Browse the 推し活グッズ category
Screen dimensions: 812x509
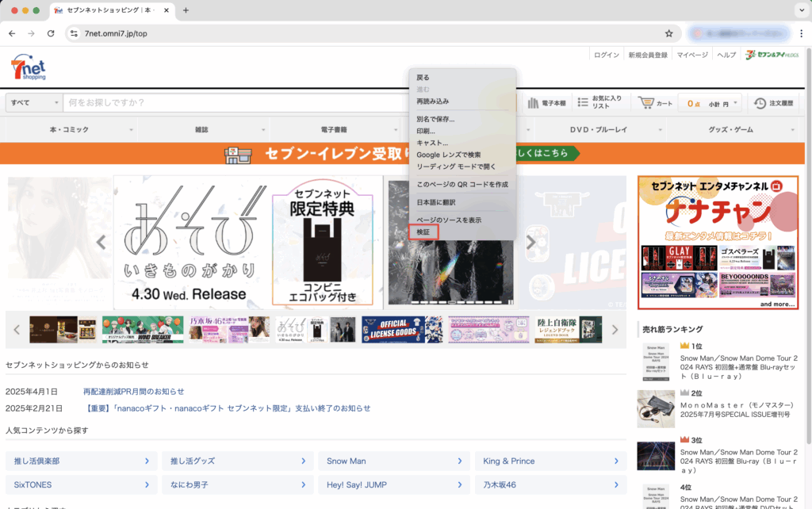coord(238,461)
